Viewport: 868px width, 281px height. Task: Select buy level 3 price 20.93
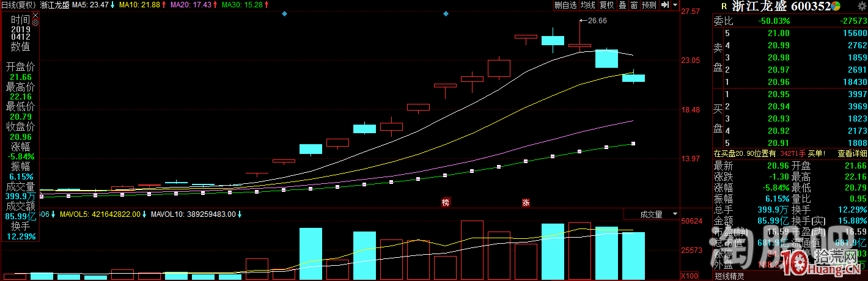[778, 119]
